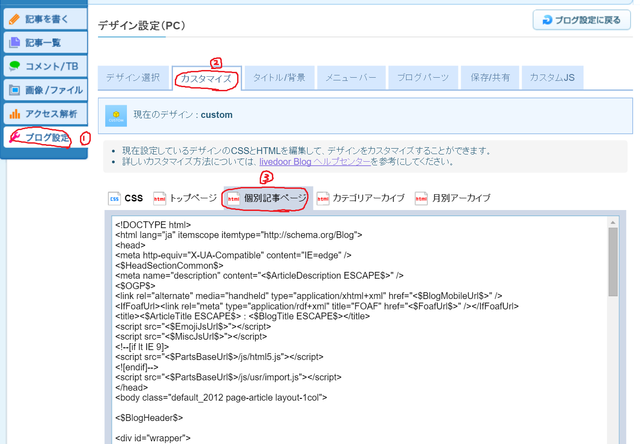Viewport: 640px width, 444px height.
Task: Select the 個別記事ページ template tab
Action: point(268,198)
